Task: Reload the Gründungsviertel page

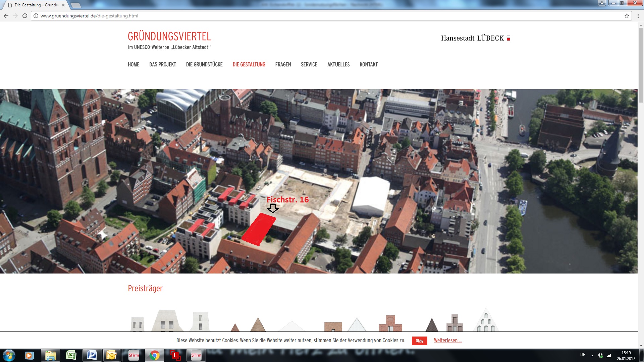Action: click(x=25, y=16)
